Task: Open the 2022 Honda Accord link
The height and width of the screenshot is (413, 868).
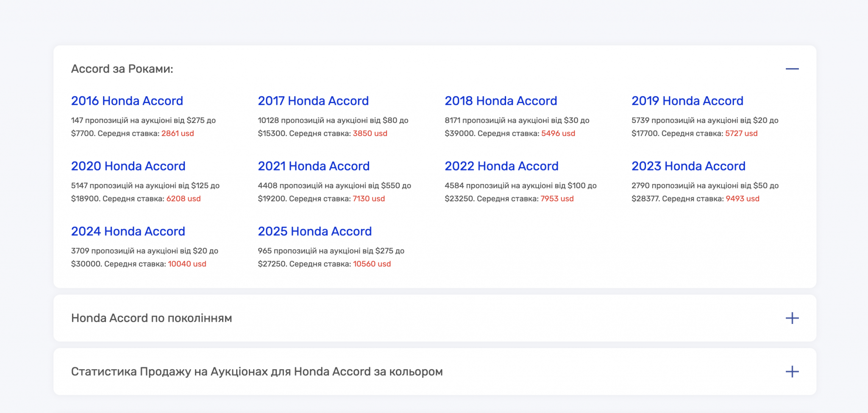Action: (501, 166)
